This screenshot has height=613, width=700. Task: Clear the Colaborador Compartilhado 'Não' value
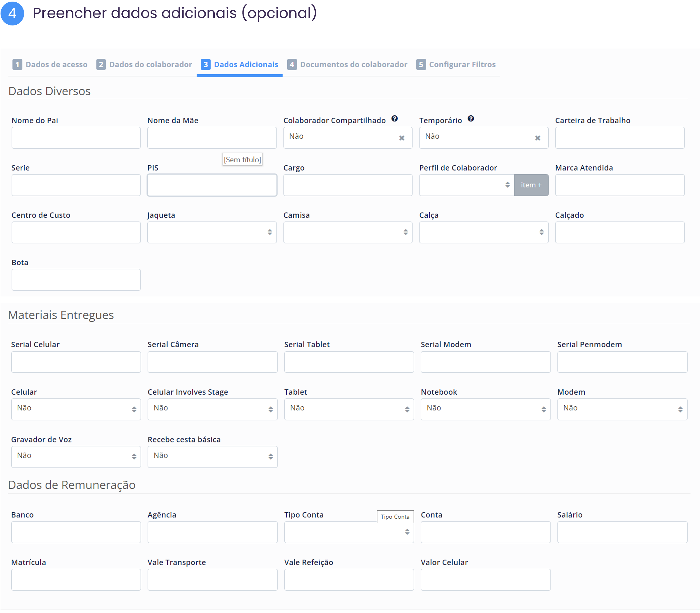click(402, 138)
